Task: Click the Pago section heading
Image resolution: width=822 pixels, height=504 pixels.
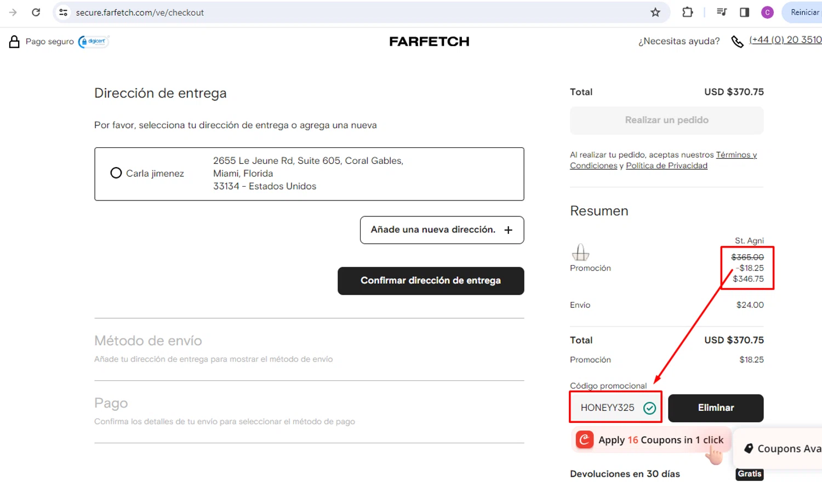Action: coord(111,403)
